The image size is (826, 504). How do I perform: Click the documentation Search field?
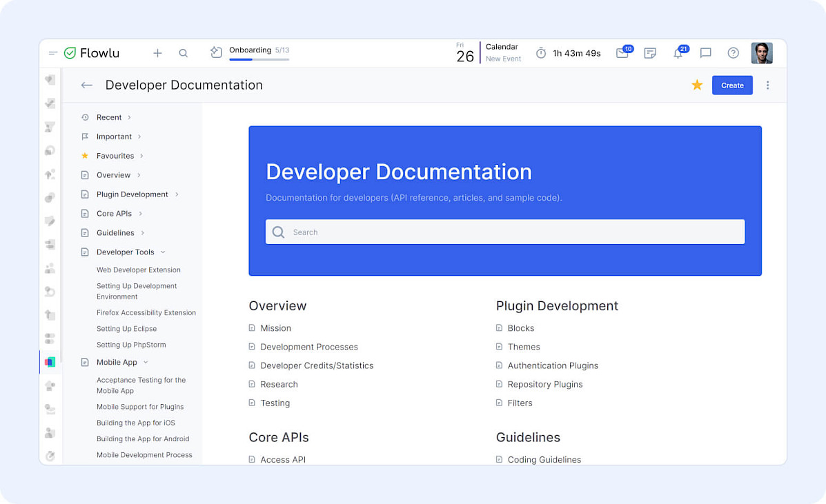[505, 232]
